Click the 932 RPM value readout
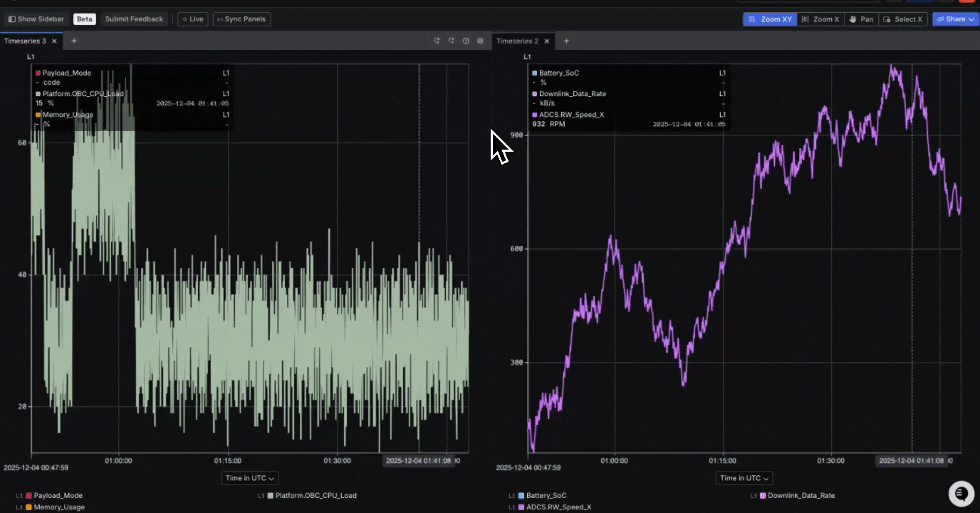 (x=548, y=124)
